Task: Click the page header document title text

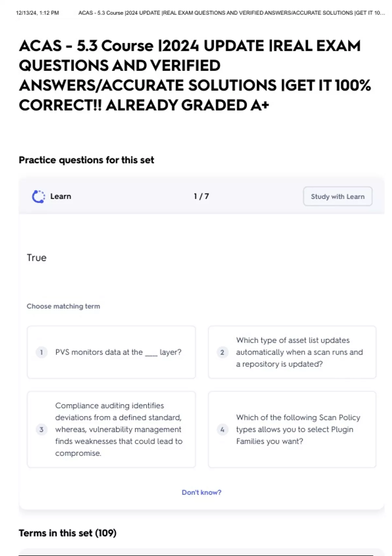Action: [x=232, y=13]
